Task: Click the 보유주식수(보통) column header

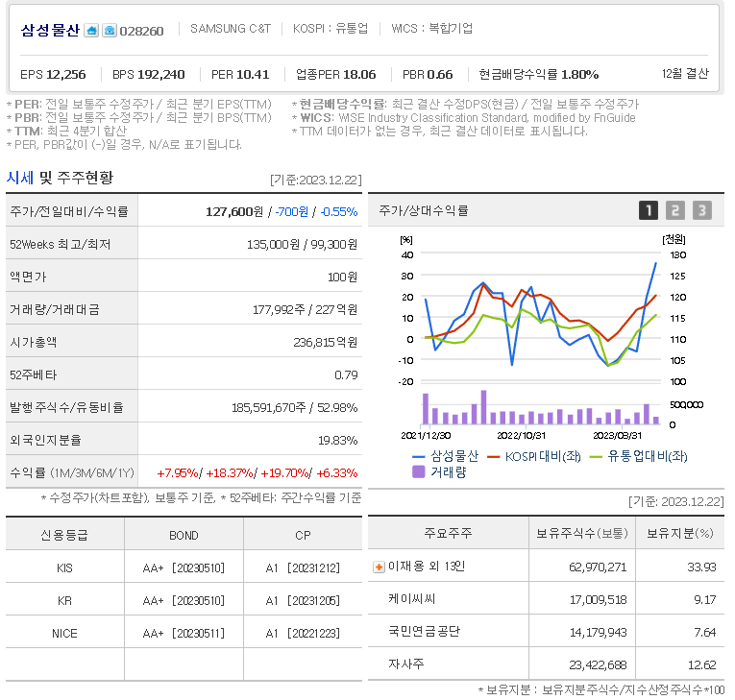Action: [x=581, y=533]
